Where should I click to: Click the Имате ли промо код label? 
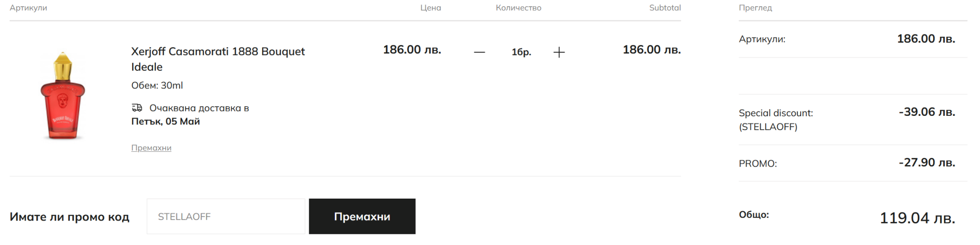[x=69, y=217]
